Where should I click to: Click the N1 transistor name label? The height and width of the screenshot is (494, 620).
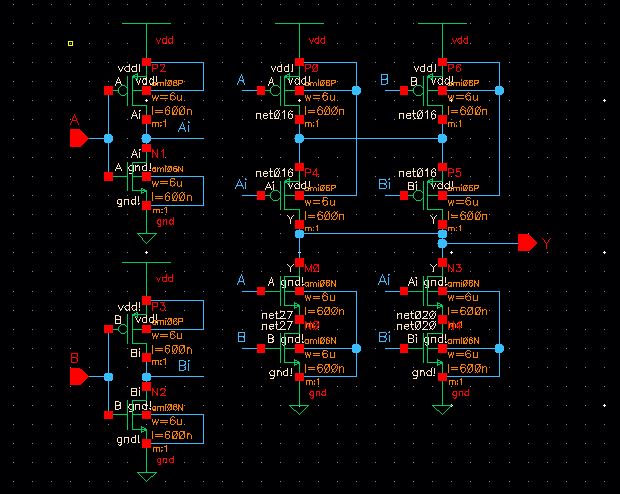(x=159, y=153)
